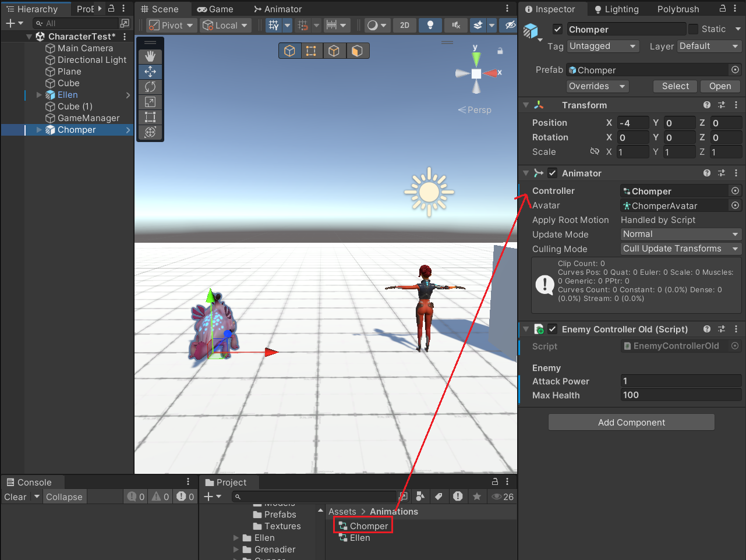The width and height of the screenshot is (746, 560).
Task: Open the Update Mode Normal dropdown
Action: click(681, 234)
